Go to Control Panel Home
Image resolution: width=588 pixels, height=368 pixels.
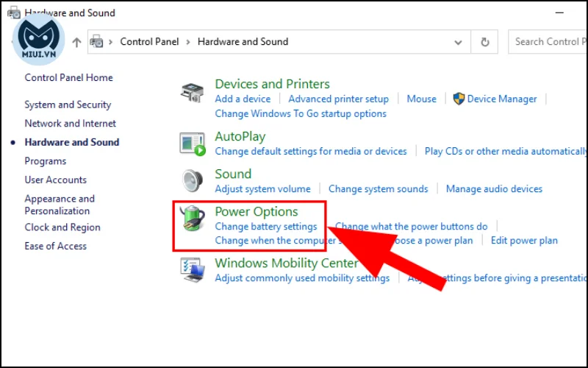tap(68, 77)
